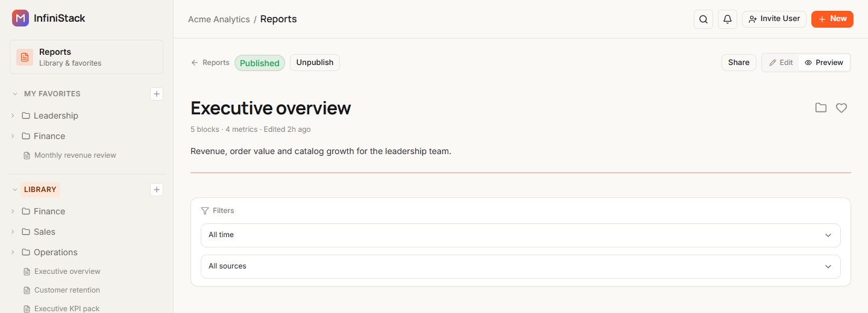868x313 pixels.
Task: Click the Unpublish button
Action: (x=315, y=63)
